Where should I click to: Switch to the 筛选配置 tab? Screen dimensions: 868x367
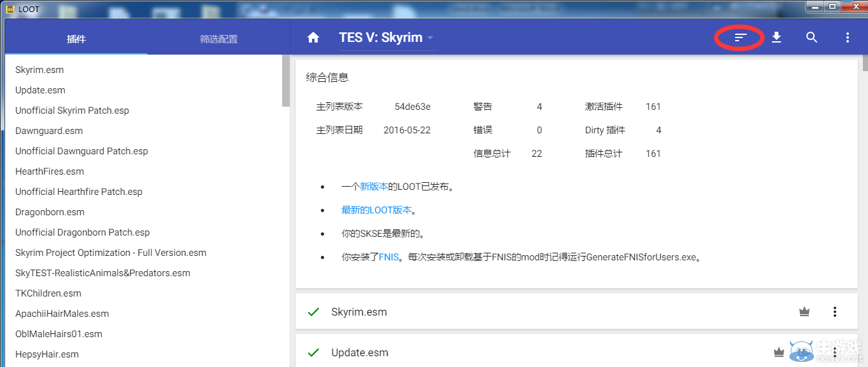[219, 39]
